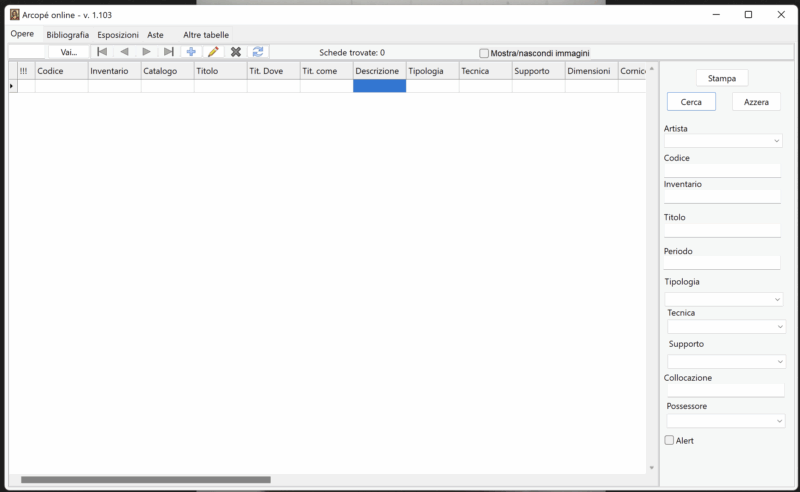Open the Altre tabelle menu
Viewport: 800px width, 492px height.
click(206, 35)
